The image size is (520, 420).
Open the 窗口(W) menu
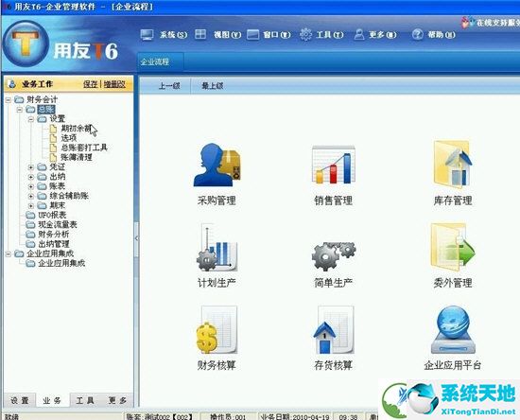point(269,34)
